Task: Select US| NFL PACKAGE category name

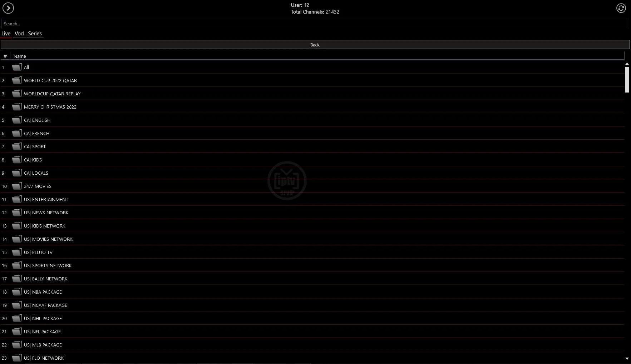Action: (42, 331)
